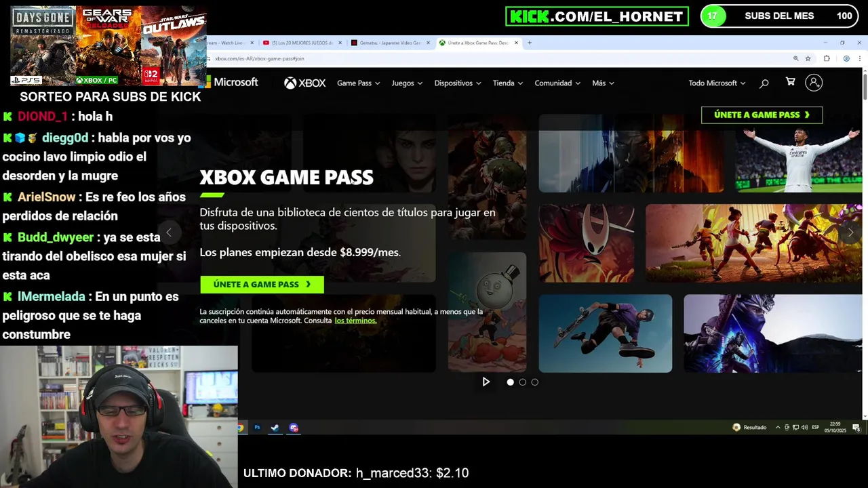The width and height of the screenshot is (868, 488).
Task: Open Chrome's three-dot menu
Action: pos(859,59)
